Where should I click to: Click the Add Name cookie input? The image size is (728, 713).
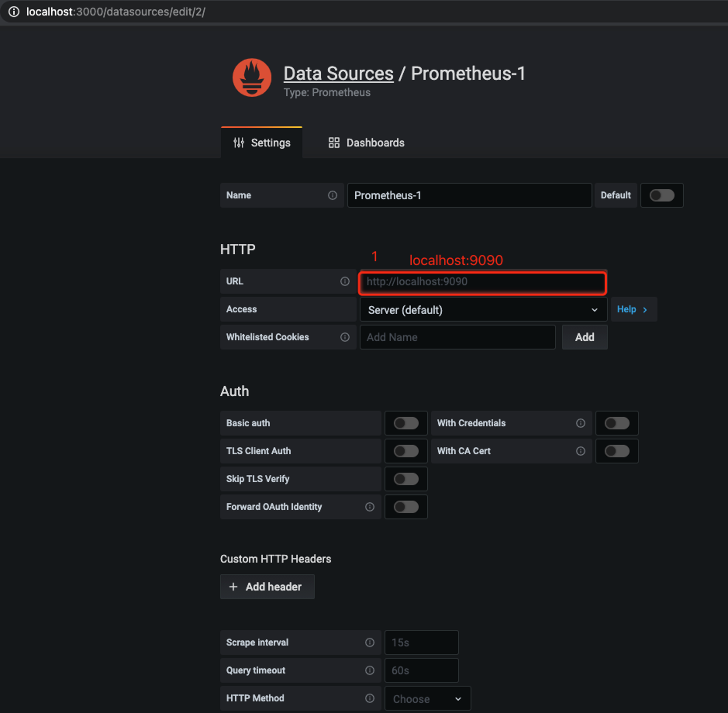coord(458,337)
